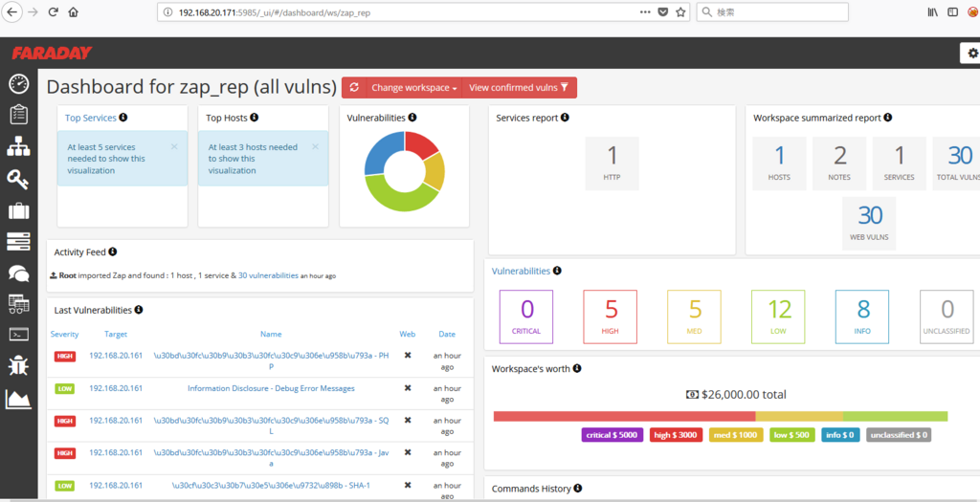Click the Faraday logo
Viewport: 980px width, 502px height.
[x=52, y=54]
